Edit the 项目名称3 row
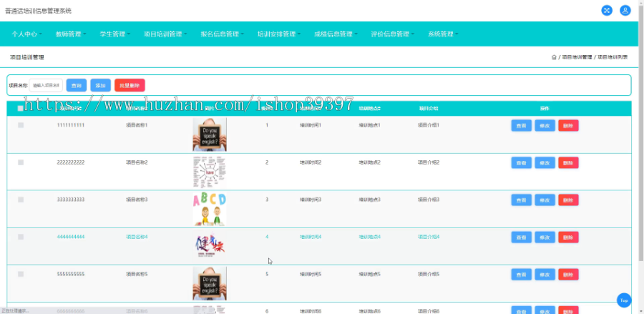The image size is (644, 314). [x=545, y=200]
